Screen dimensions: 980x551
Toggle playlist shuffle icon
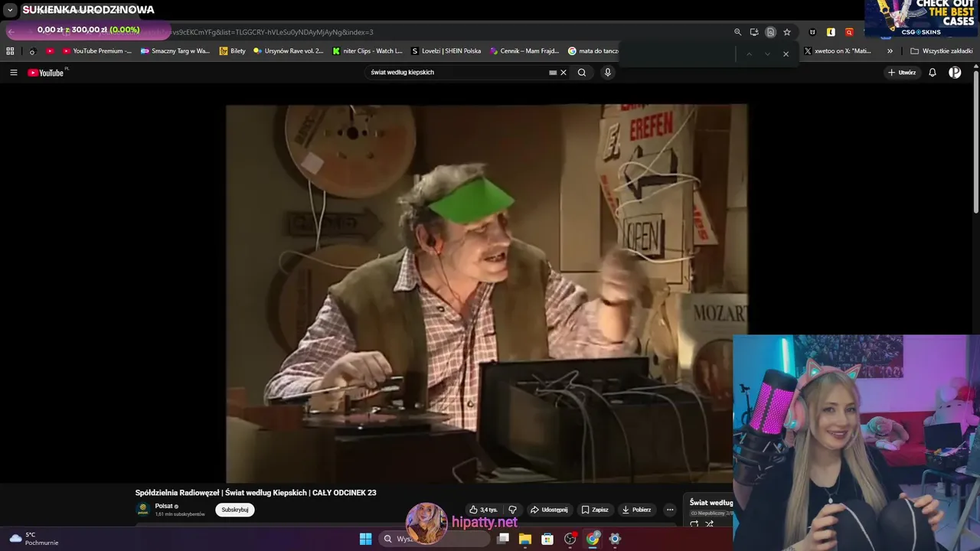[710, 524]
